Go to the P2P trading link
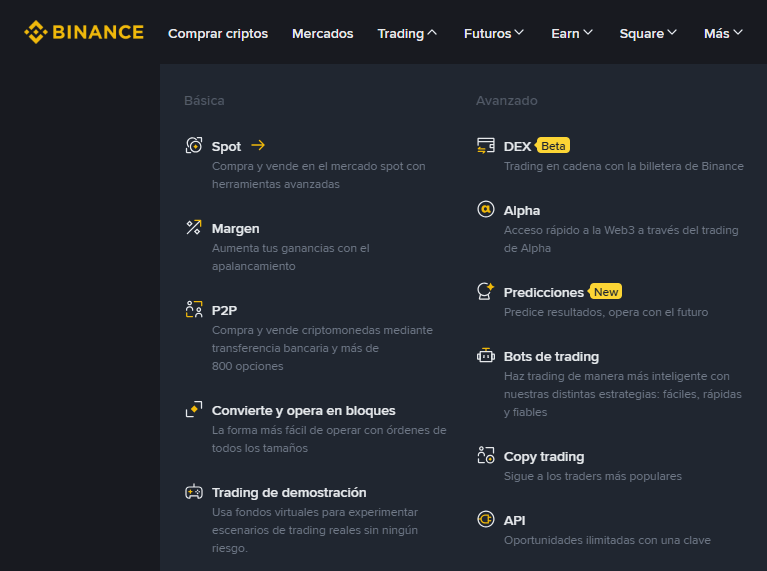 point(224,310)
